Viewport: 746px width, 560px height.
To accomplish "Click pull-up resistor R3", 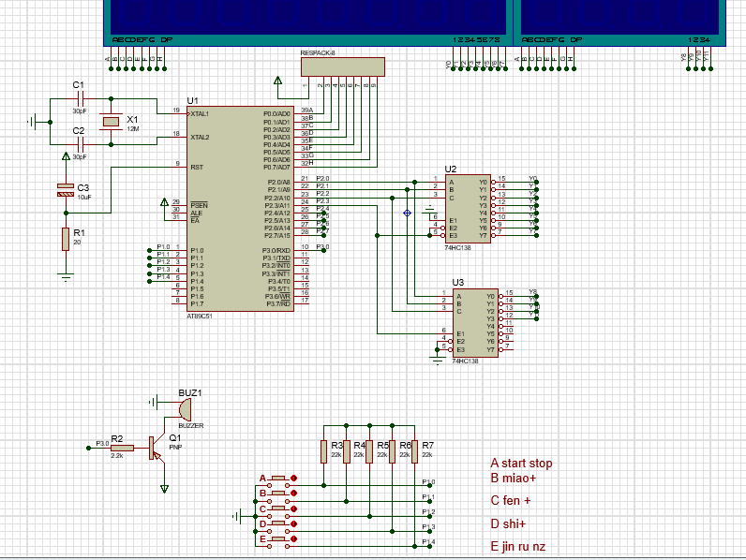I will (324, 451).
